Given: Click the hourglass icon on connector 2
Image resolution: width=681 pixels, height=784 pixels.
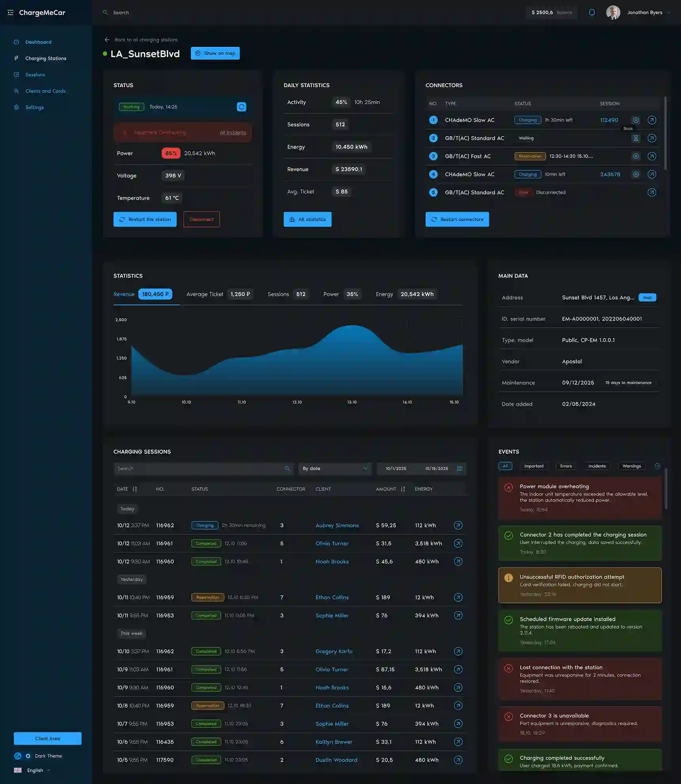Looking at the screenshot, I should [636, 138].
